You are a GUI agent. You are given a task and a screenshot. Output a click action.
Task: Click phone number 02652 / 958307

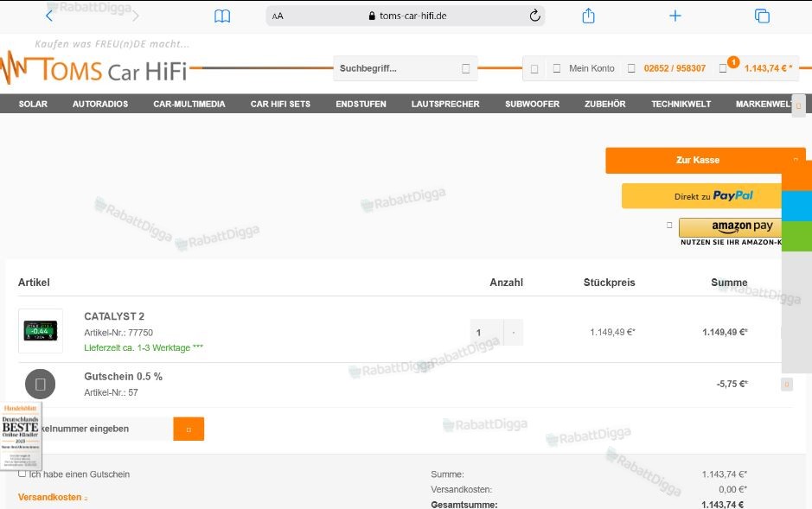tap(675, 68)
